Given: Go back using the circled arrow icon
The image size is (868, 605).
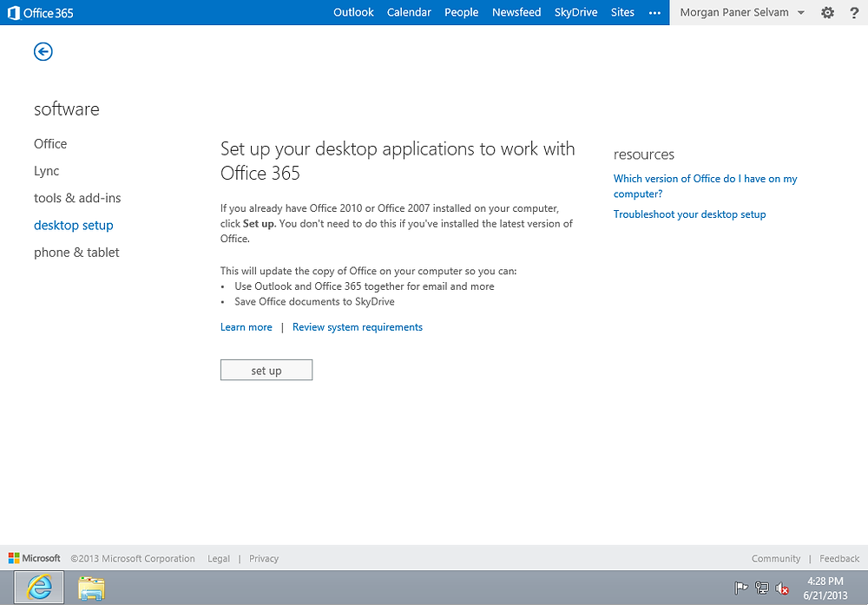Looking at the screenshot, I should (43, 51).
